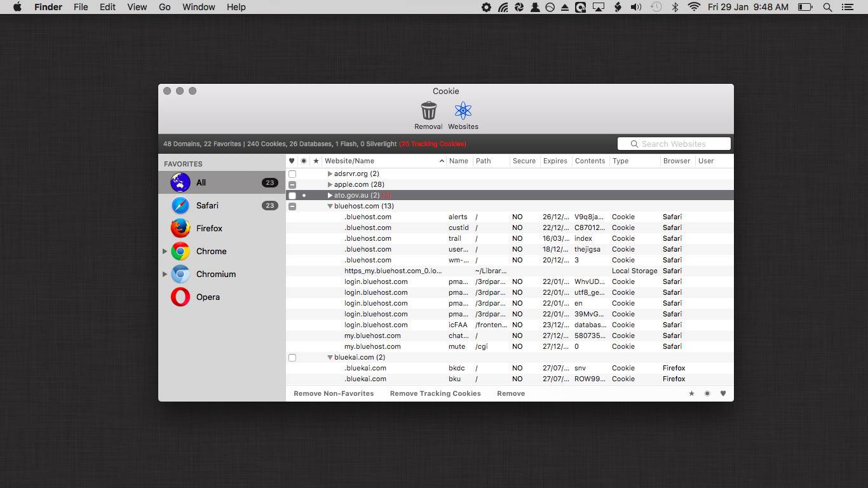Image resolution: width=868 pixels, height=488 pixels.
Task: Sort by the heart favorites column header
Action: [292, 161]
